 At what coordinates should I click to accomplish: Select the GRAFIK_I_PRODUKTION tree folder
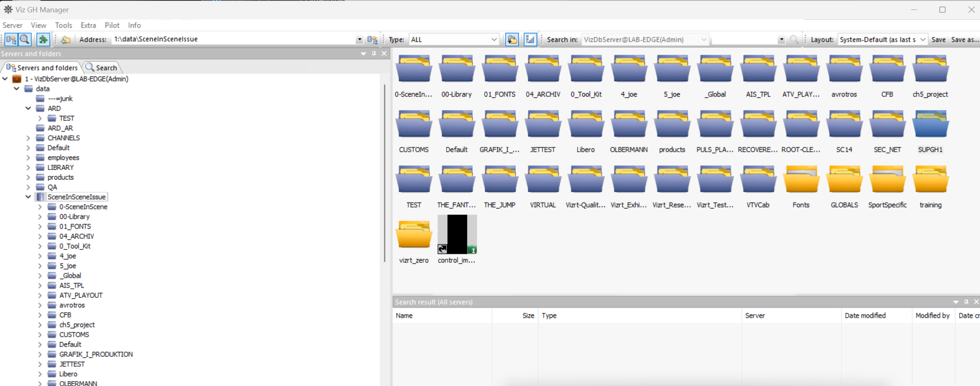(96, 354)
